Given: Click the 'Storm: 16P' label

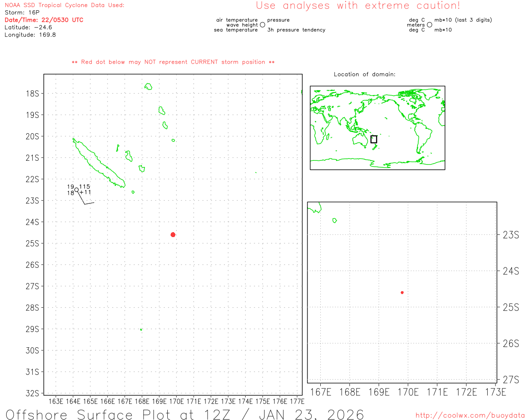Looking at the screenshot, I should (x=22, y=13).
